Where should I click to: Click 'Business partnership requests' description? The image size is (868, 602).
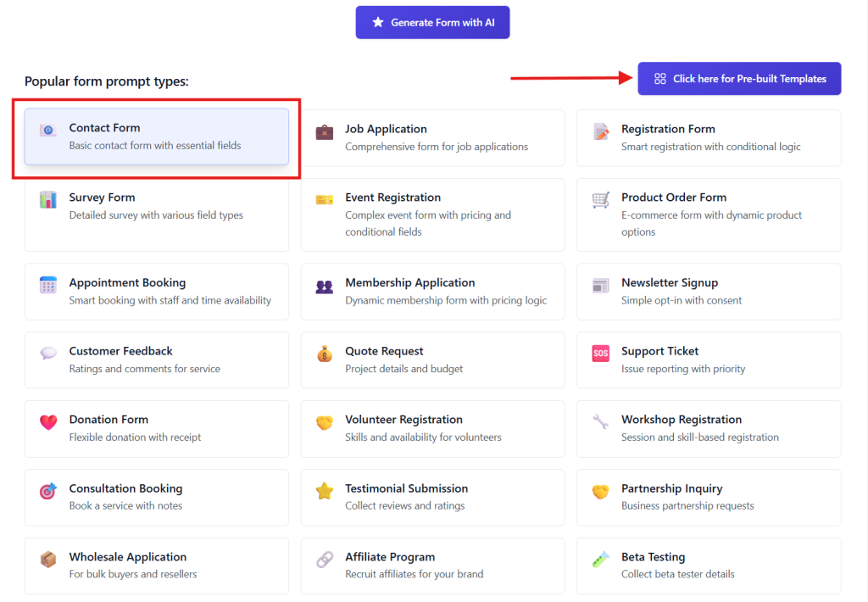tap(687, 505)
